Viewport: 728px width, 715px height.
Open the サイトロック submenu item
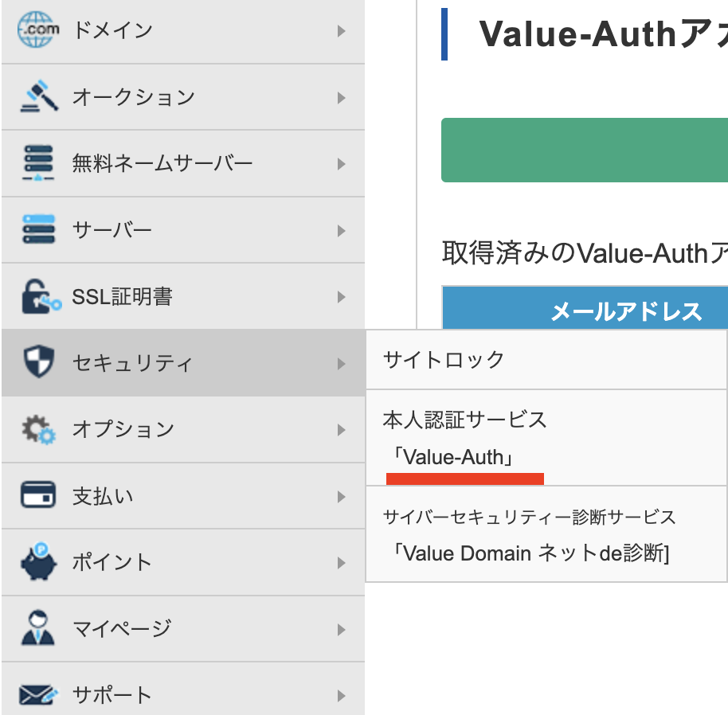(444, 360)
